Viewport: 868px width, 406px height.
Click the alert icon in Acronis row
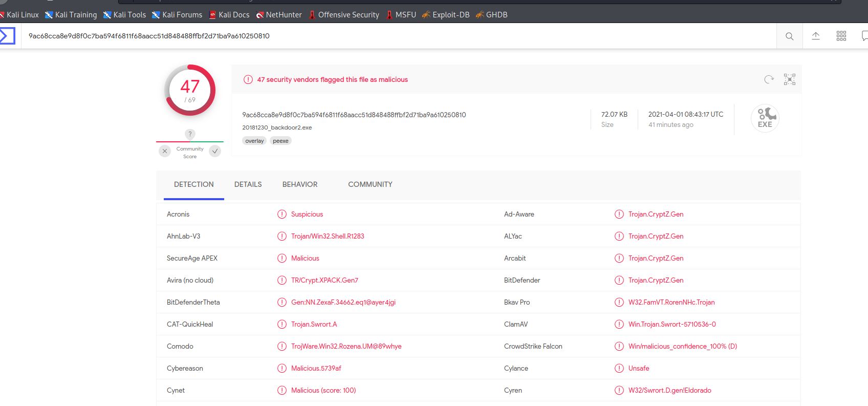(x=282, y=215)
